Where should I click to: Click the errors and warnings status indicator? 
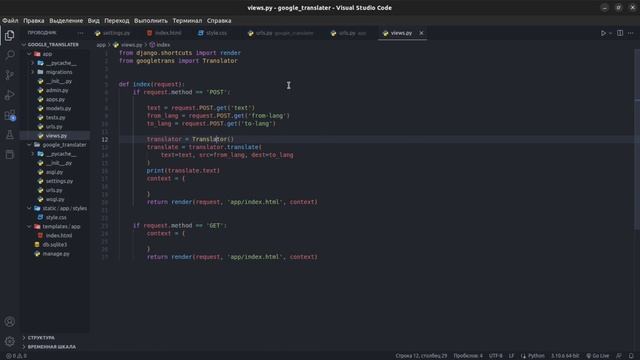[x=16, y=356]
